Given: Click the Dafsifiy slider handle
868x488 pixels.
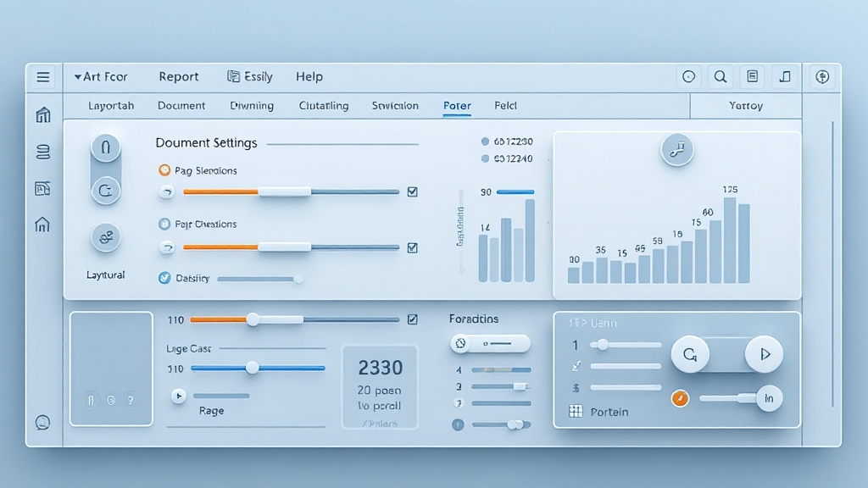Looking at the screenshot, I should pos(298,278).
